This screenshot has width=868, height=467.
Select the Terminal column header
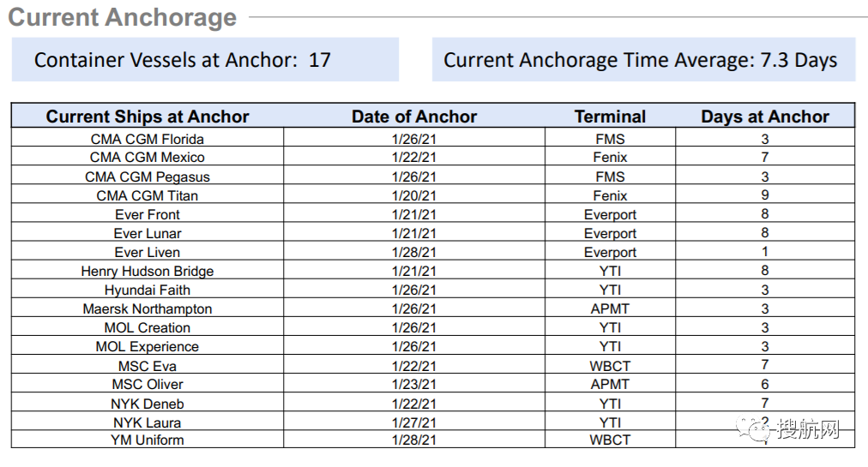(x=610, y=117)
